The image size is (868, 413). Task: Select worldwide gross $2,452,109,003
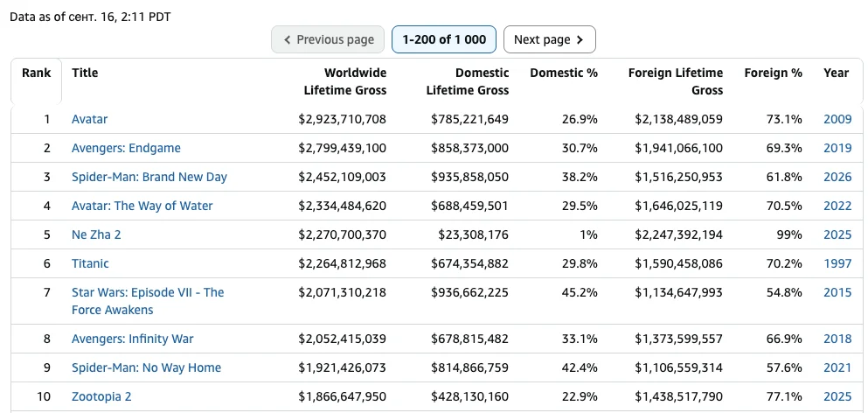pyautogui.click(x=343, y=177)
